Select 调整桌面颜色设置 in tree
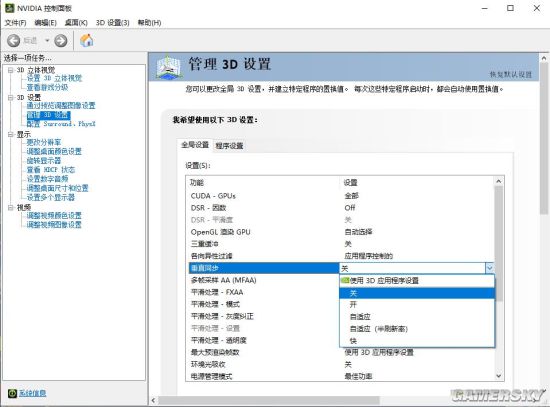Image resolution: width=550 pixels, height=407 pixels. (54, 152)
